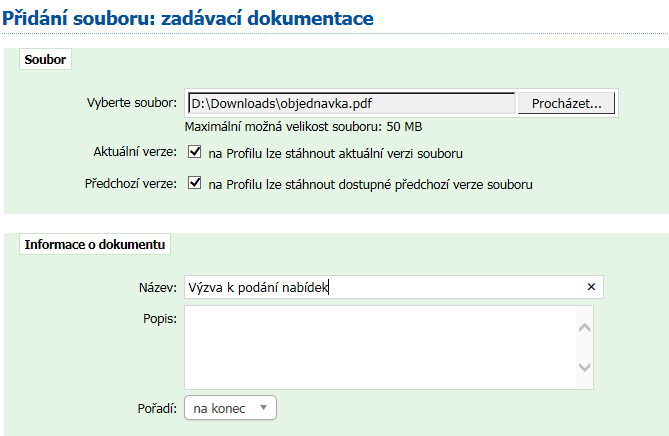
Task: Click the 'Popis:' label
Action: tap(160, 319)
